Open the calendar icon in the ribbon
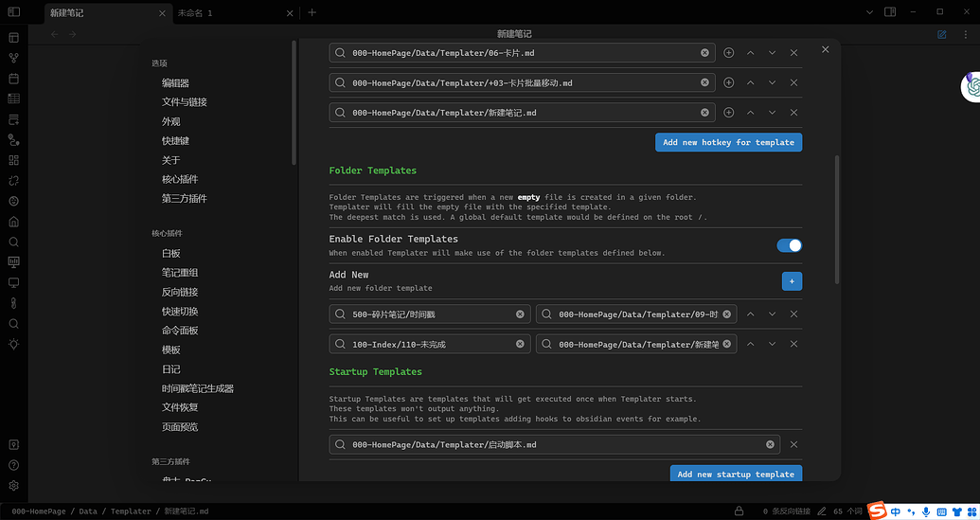 [x=14, y=78]
